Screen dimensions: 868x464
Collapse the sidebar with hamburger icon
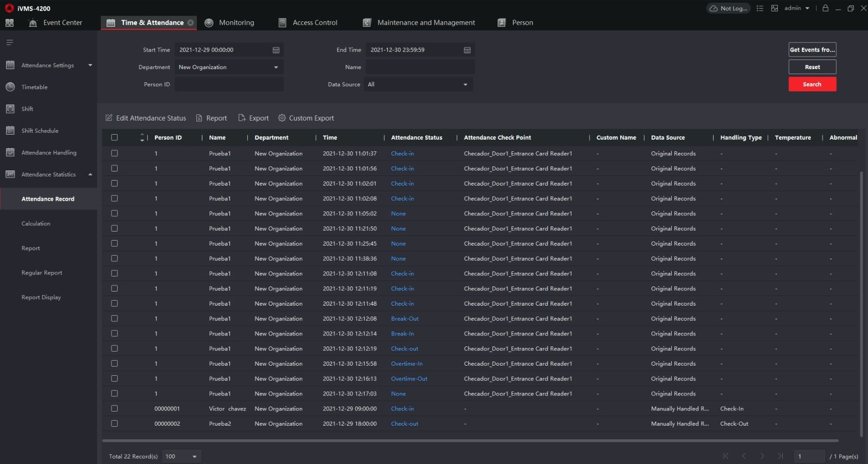10,42
